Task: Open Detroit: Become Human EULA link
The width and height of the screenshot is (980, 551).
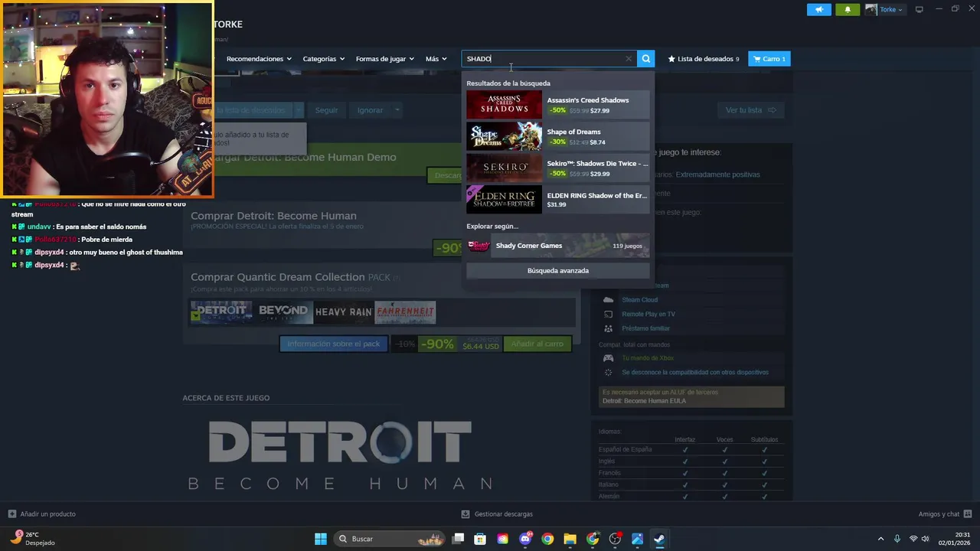Action: point(644,401)
